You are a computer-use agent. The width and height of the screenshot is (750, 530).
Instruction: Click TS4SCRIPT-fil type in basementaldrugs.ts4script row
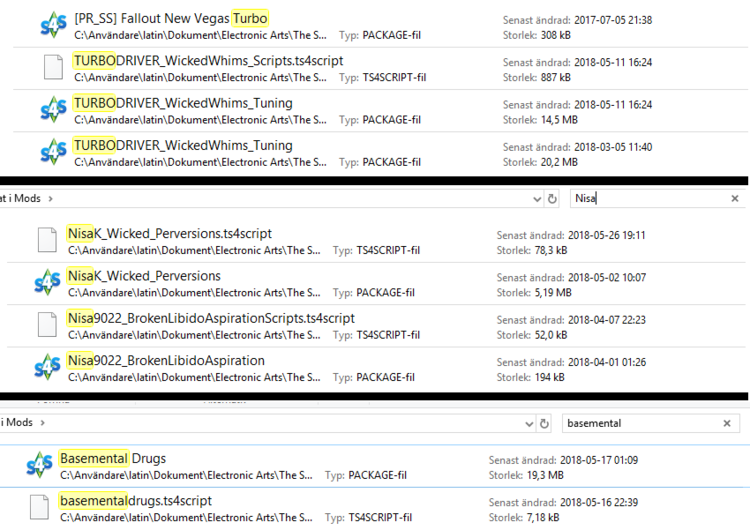coord(380,518)
